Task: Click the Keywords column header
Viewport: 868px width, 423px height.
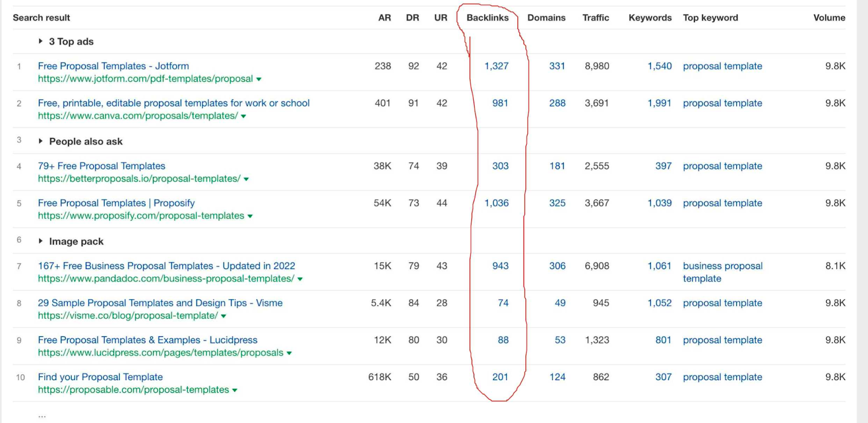Action: 650,17
